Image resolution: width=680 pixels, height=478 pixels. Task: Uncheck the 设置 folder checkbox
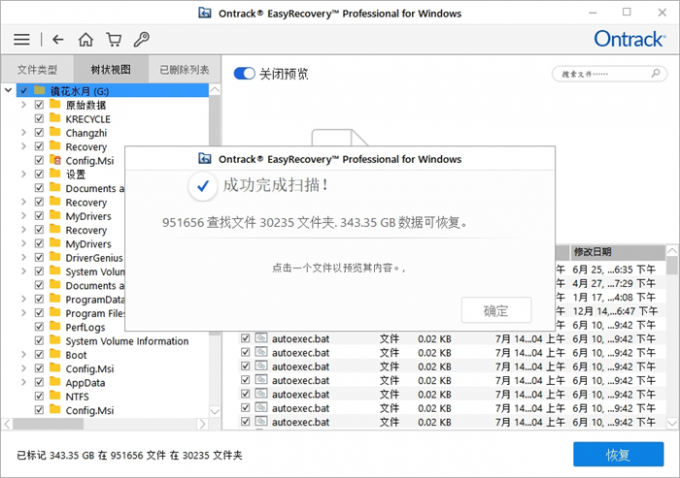tap(39, 174)
